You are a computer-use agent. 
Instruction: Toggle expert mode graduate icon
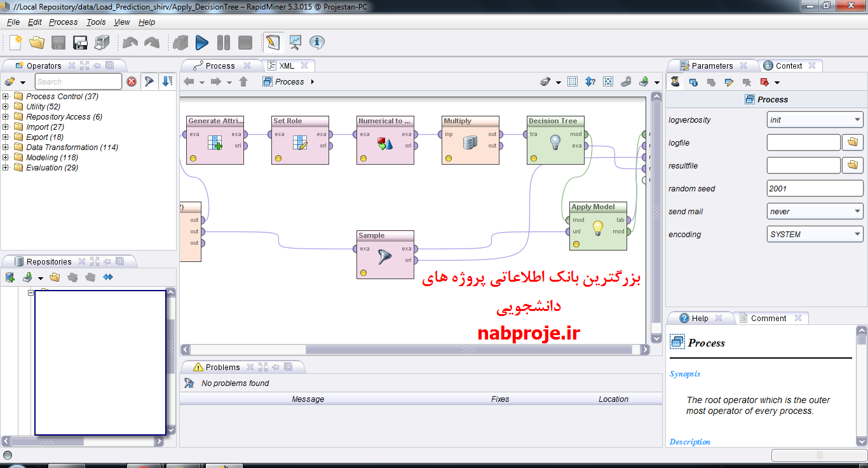(x=675, y=82)
